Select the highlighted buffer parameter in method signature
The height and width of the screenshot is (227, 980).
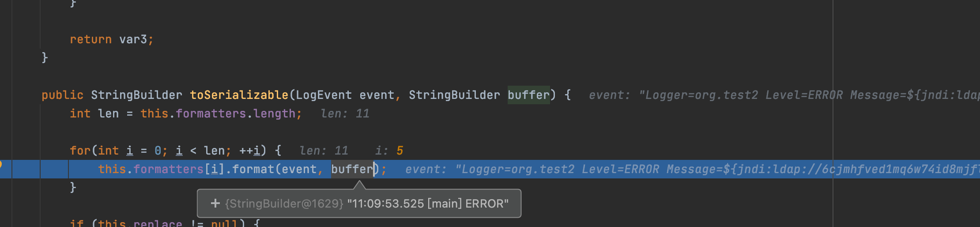[528, 95]
